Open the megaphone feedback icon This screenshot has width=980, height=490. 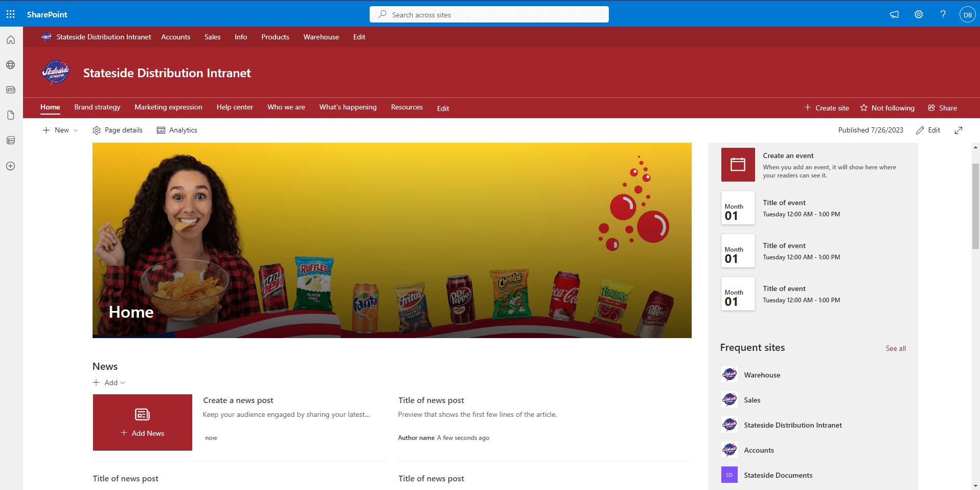(894, 14)
